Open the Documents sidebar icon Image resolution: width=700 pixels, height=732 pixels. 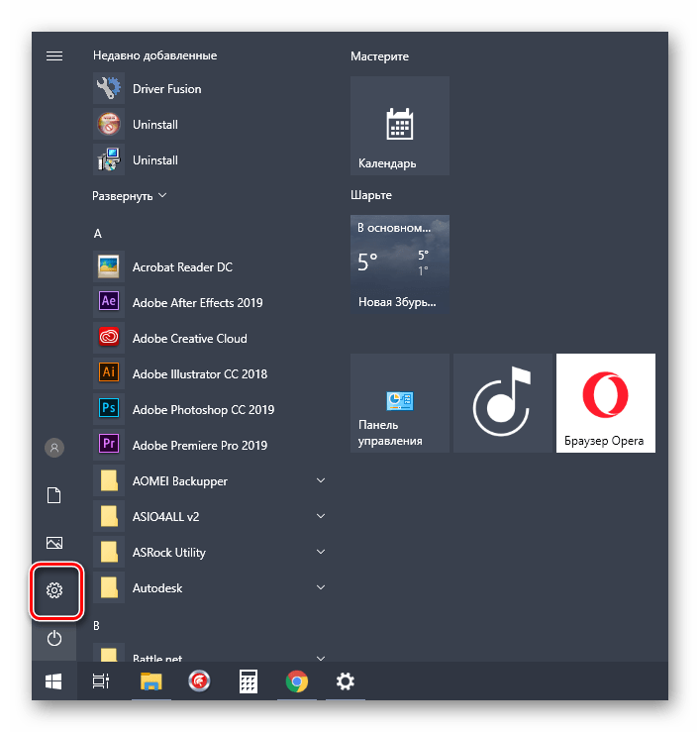pyautogui.click(x=54, y=495)
